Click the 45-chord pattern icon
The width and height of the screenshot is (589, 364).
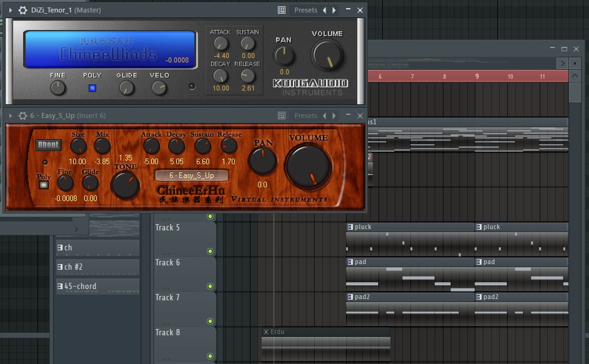coord(60,286)
